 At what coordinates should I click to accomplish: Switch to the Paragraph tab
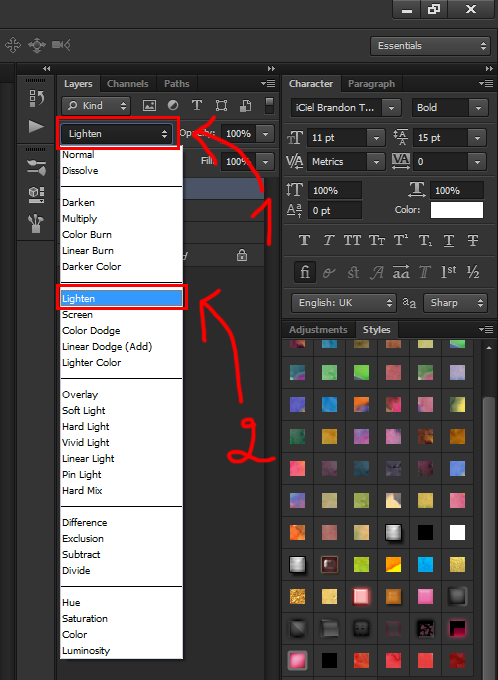(371, 84)
